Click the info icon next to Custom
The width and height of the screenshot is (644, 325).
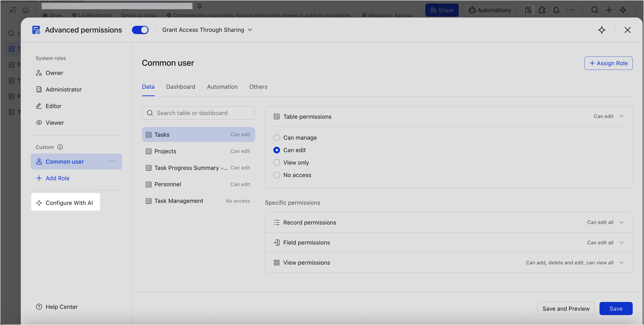click(60, 147)
